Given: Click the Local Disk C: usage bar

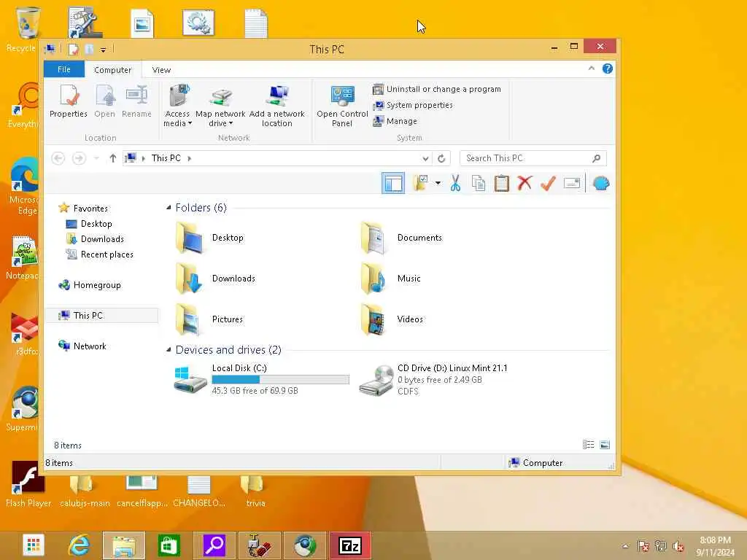Looking at the screenshot, I should (281, 379).
